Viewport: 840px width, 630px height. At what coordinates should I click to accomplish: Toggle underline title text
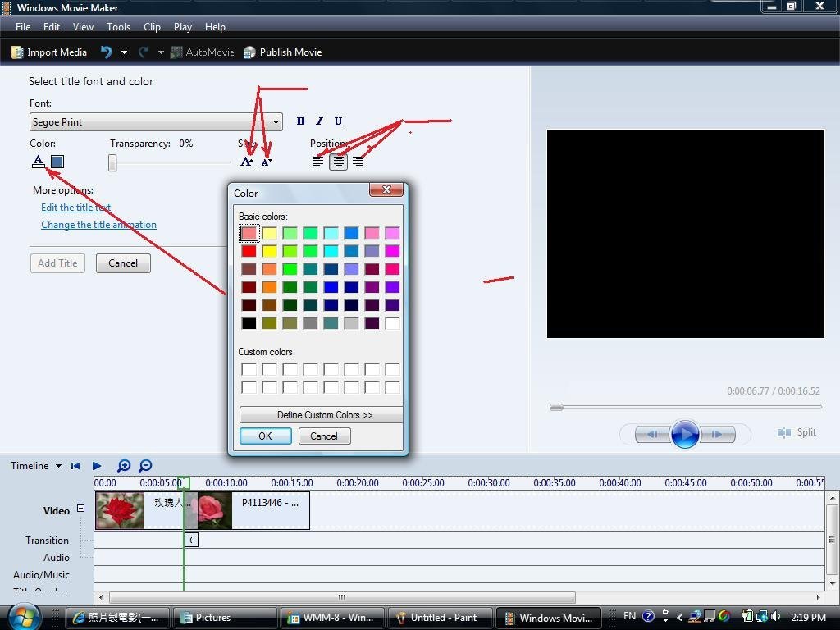click(x=338, y=121)
